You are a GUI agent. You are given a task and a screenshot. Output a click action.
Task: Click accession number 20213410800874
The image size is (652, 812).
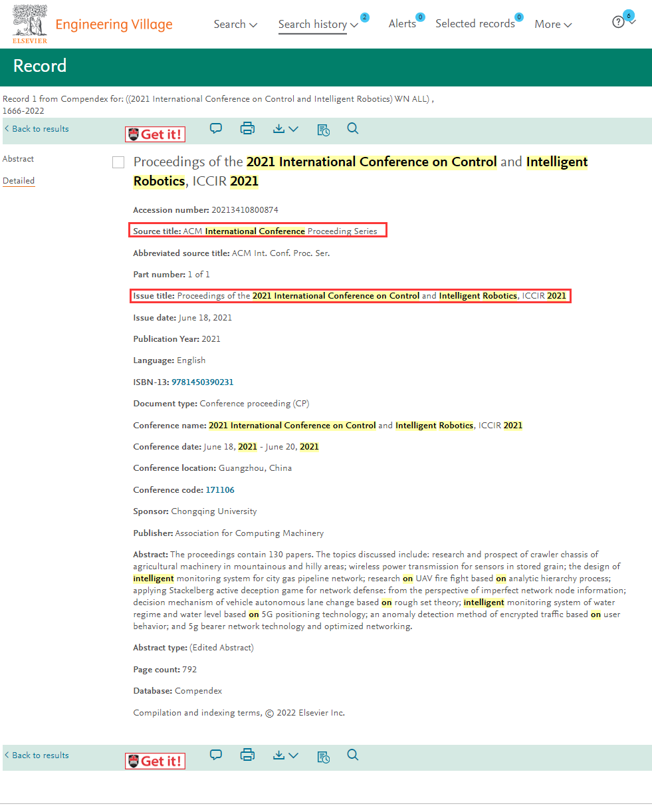click(245, 210)
